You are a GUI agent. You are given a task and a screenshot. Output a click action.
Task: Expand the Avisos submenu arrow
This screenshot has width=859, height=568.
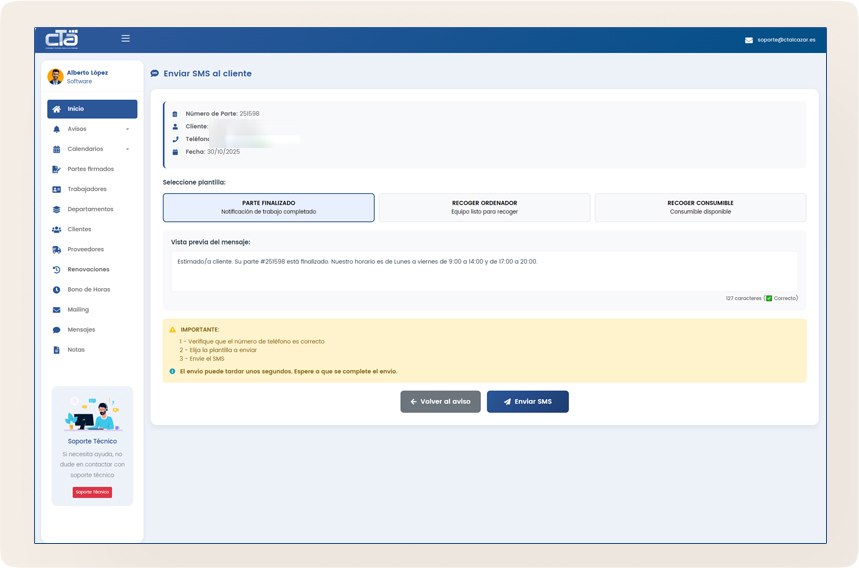128,129
